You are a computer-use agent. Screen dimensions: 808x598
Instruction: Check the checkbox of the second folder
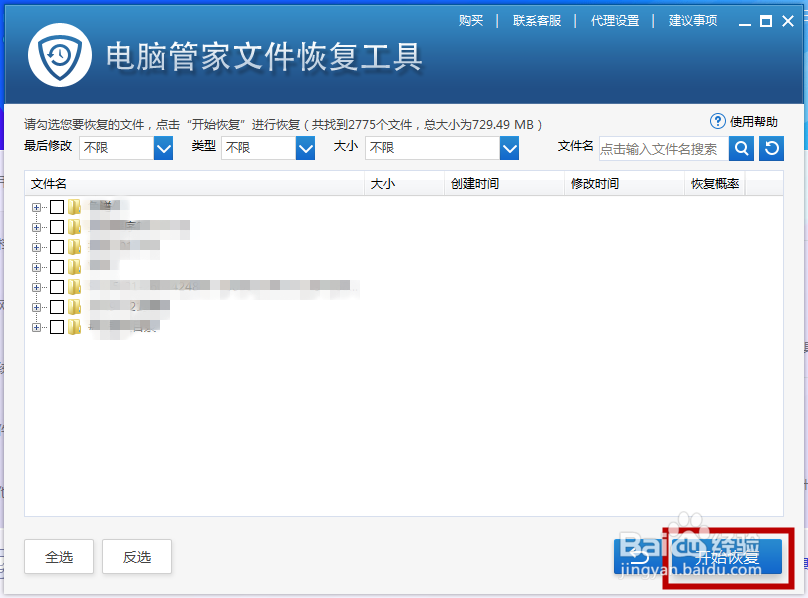(56, 226)
